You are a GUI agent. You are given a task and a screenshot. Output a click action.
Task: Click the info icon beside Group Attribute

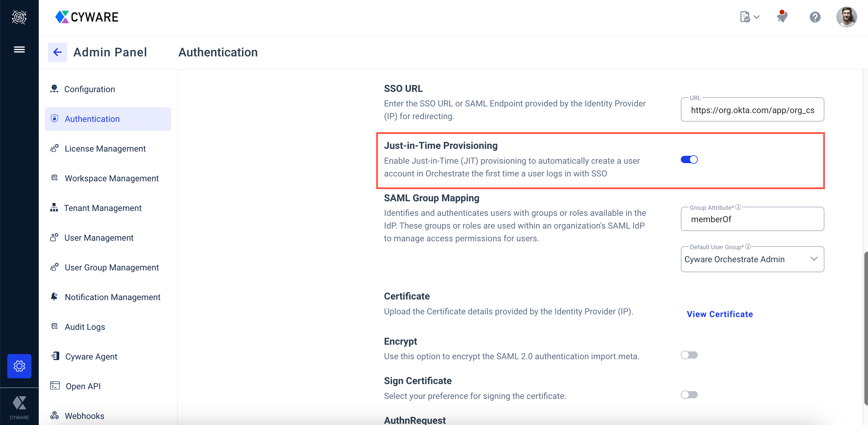tap(738, 207)
